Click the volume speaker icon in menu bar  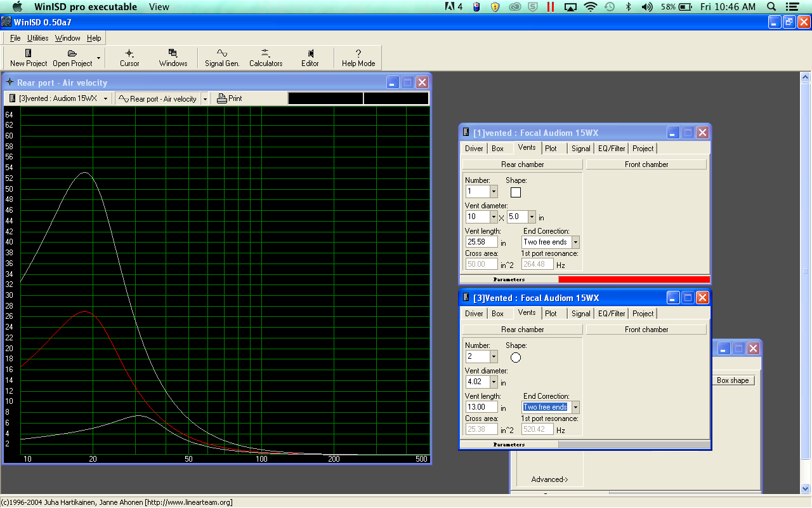coord(647,6)
